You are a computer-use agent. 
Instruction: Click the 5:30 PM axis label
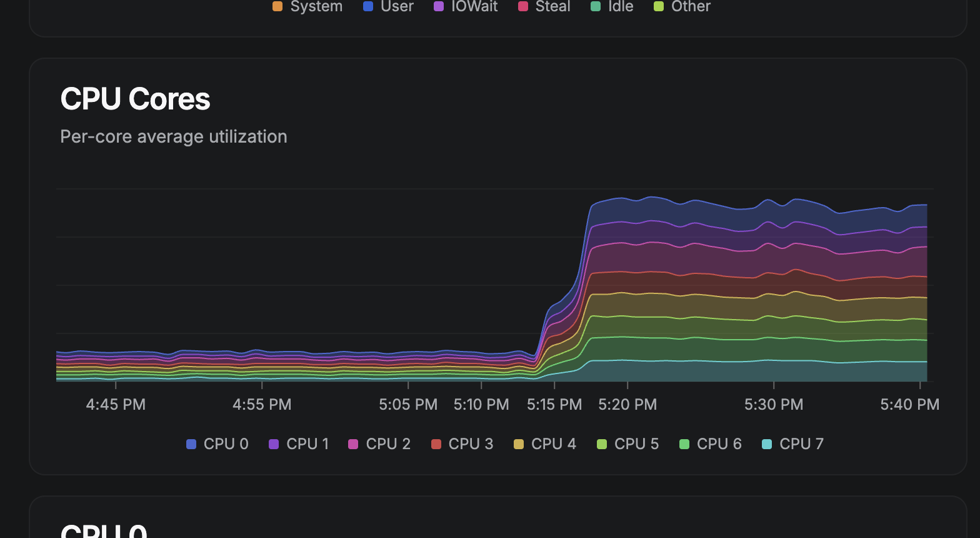coord(774,404)
